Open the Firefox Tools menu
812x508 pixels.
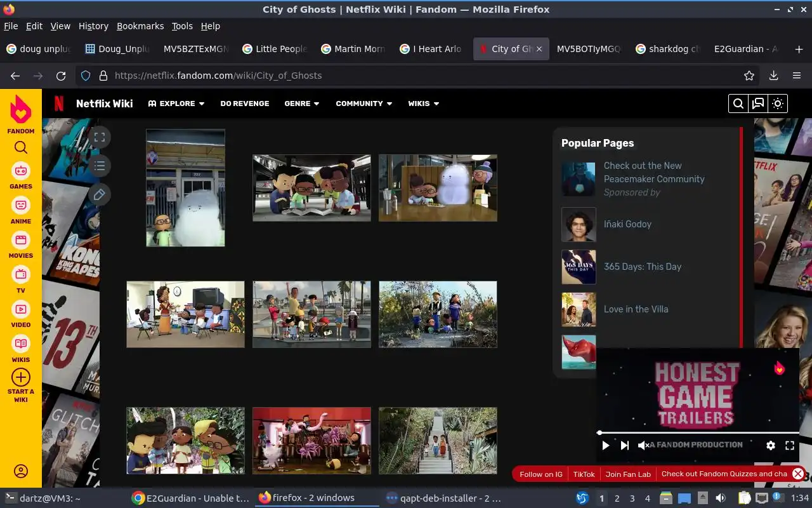point(182,26)
